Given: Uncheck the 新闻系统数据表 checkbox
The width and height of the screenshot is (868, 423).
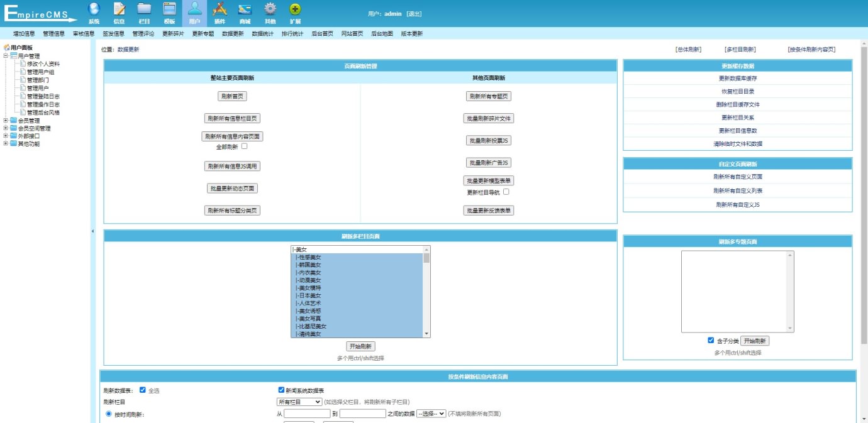Looking at the screenshot, I should click(281, 390).
